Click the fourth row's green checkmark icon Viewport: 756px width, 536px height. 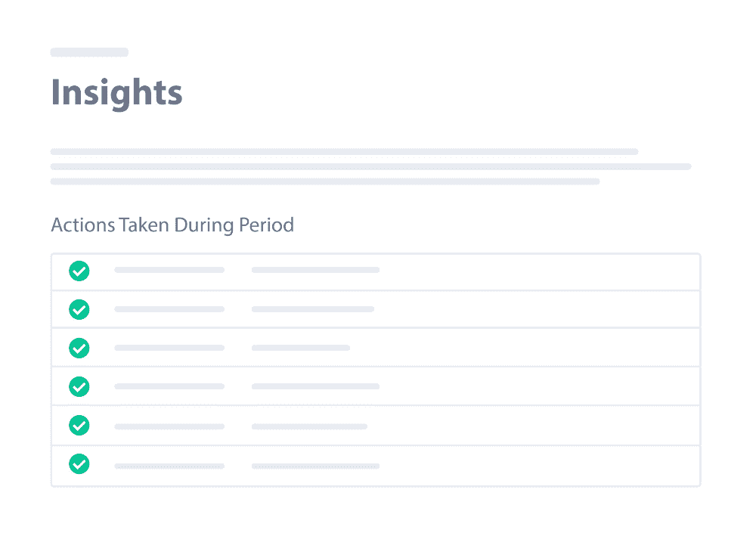(79, 386)
